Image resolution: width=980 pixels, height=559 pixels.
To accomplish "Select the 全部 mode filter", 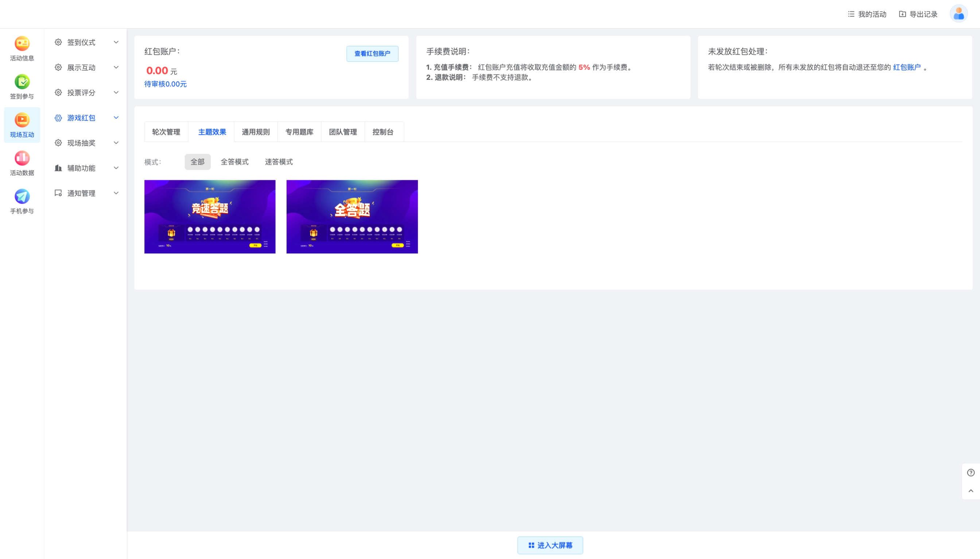I will click(197, 162).
